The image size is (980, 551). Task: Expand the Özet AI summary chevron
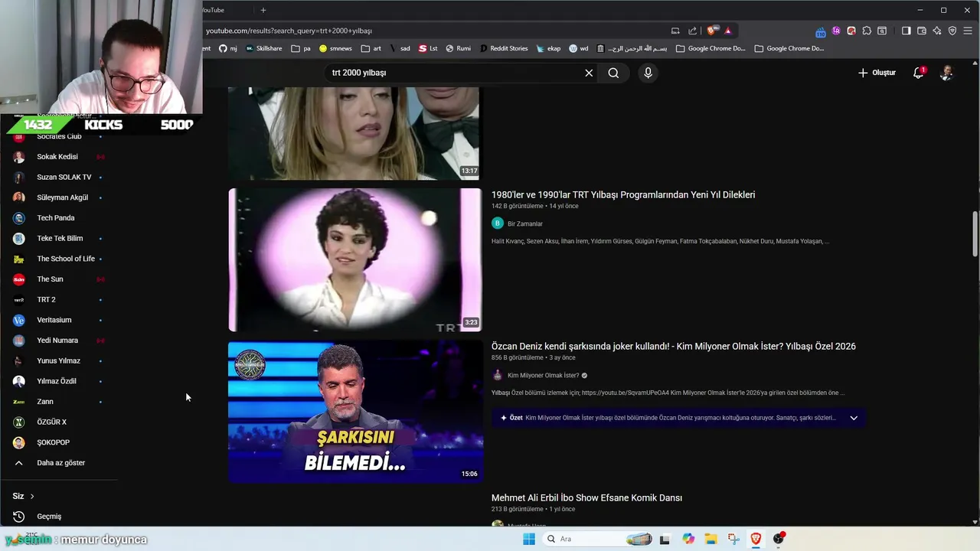(854, 418)
